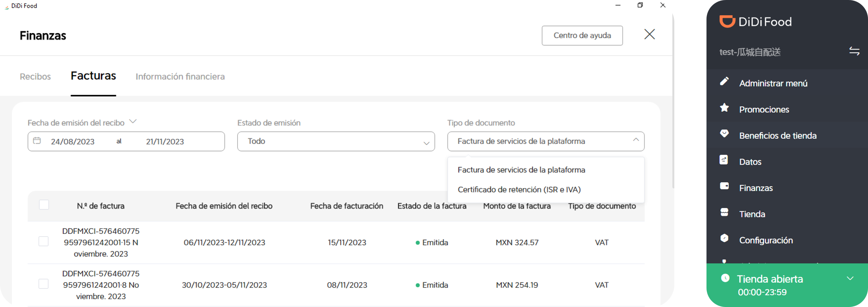Screen dimensions: 868x307
Task: Click the heart badge icon beside Beneficios de tienda
Action: click(x=724, y=134)
